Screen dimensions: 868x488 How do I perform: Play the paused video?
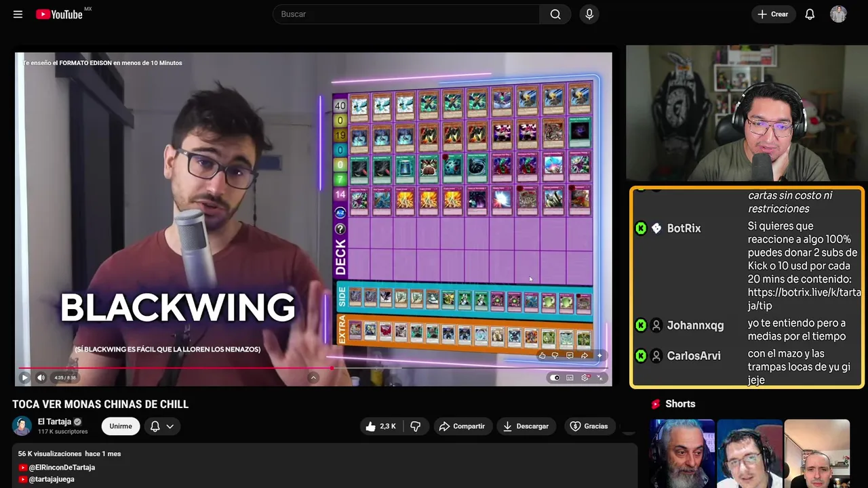[24, 378]
